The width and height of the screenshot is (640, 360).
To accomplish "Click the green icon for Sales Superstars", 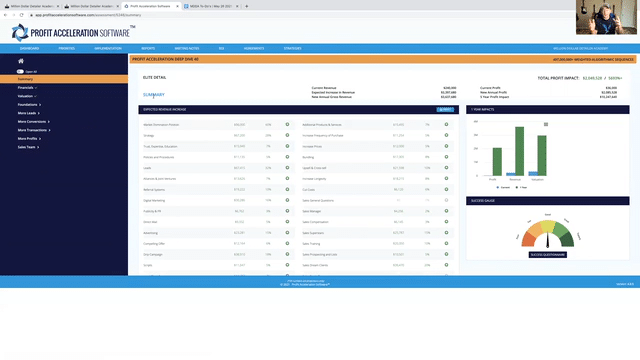I will pyautogui.click(x=447, y=233).
